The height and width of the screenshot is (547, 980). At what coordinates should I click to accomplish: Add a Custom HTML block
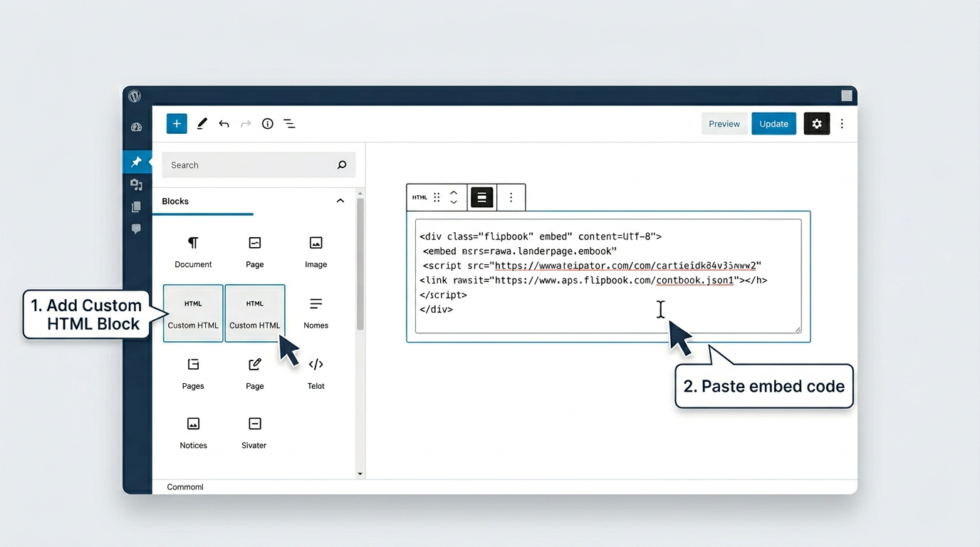pyautogui.click(x=193, y=313)
